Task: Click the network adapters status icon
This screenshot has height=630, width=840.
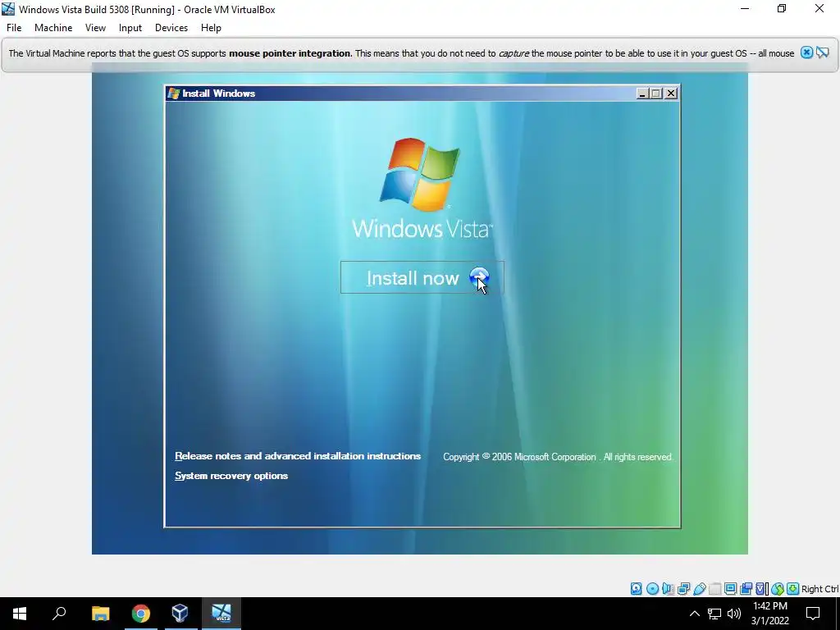Action: (x=683, y=589)
